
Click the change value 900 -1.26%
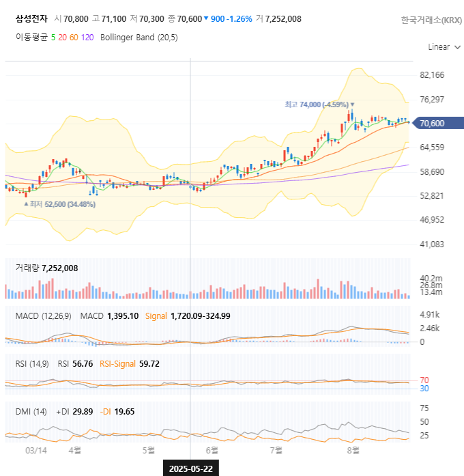tap(231, 19)
